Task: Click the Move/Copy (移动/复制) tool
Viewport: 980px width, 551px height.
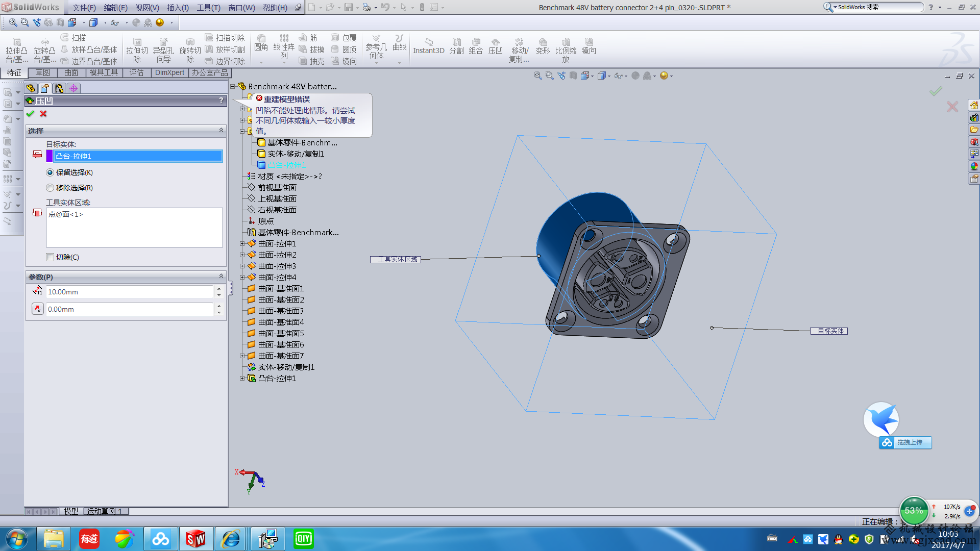Action: tap(519, 50)
